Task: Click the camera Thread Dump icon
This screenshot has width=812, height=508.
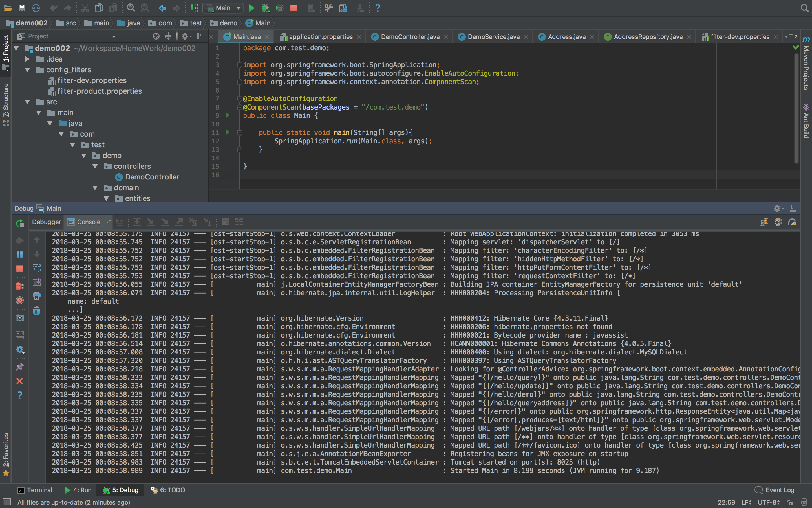Action: click(x=20, y=318)
